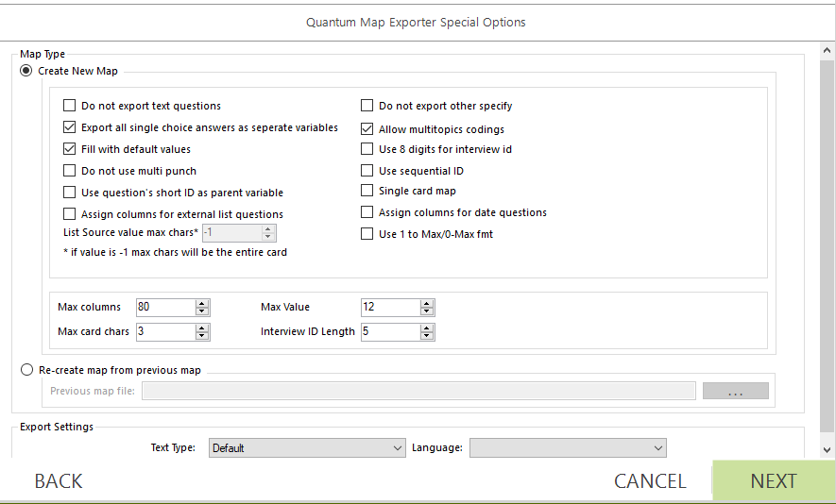Image resolution: width=836 pixels, height=504 pixels.
Task: Decrease Max Value with down arrow
Action: point(427,311)
